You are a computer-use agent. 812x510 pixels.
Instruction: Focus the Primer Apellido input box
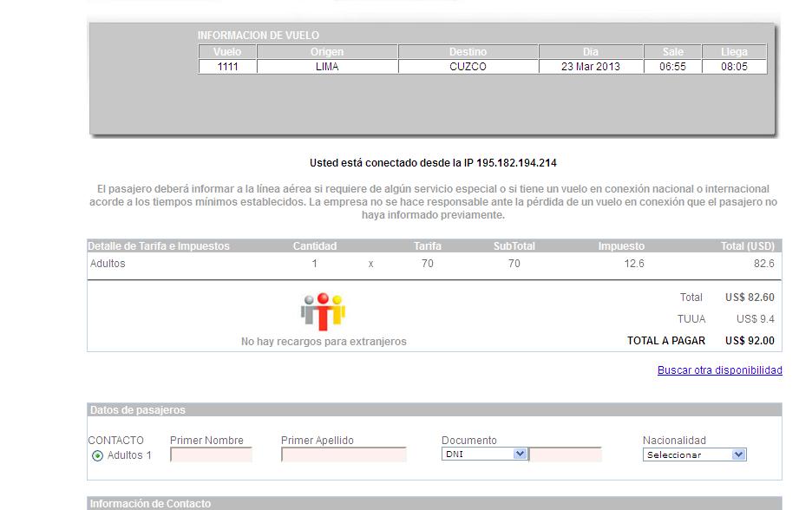344,454
